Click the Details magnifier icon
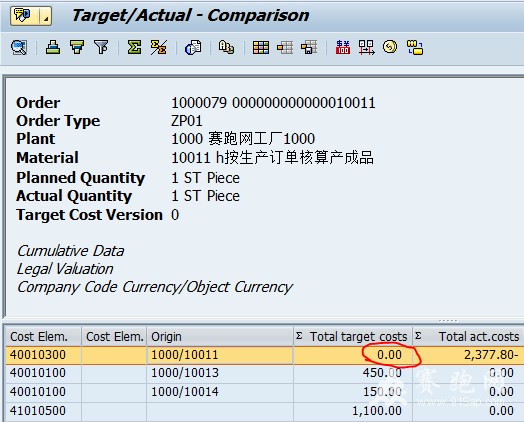The width and height of the screenshot is (524, 422). point(19,47)
